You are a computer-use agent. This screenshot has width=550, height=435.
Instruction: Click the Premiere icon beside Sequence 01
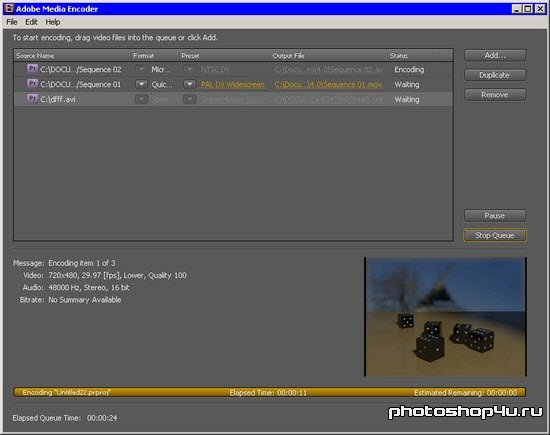32,83
